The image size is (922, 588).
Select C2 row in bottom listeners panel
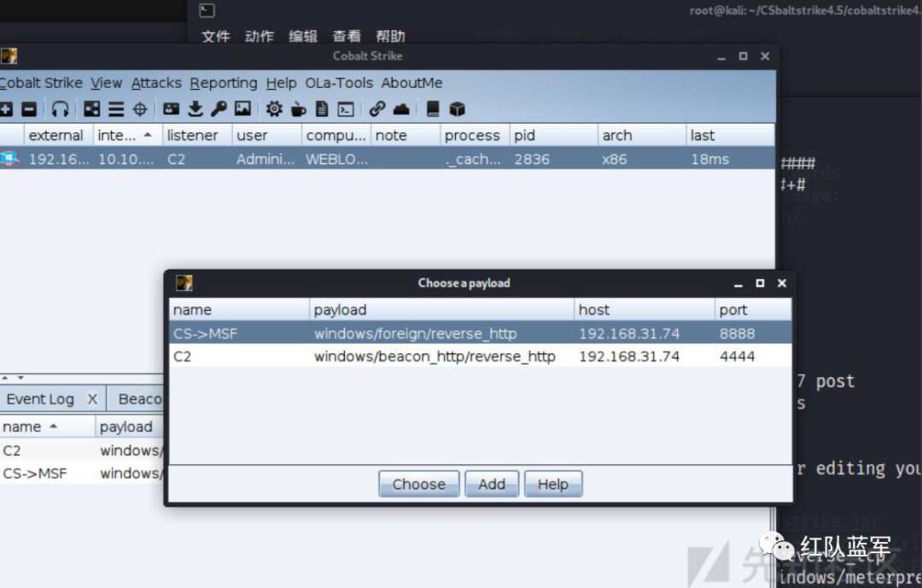(82, 451)
